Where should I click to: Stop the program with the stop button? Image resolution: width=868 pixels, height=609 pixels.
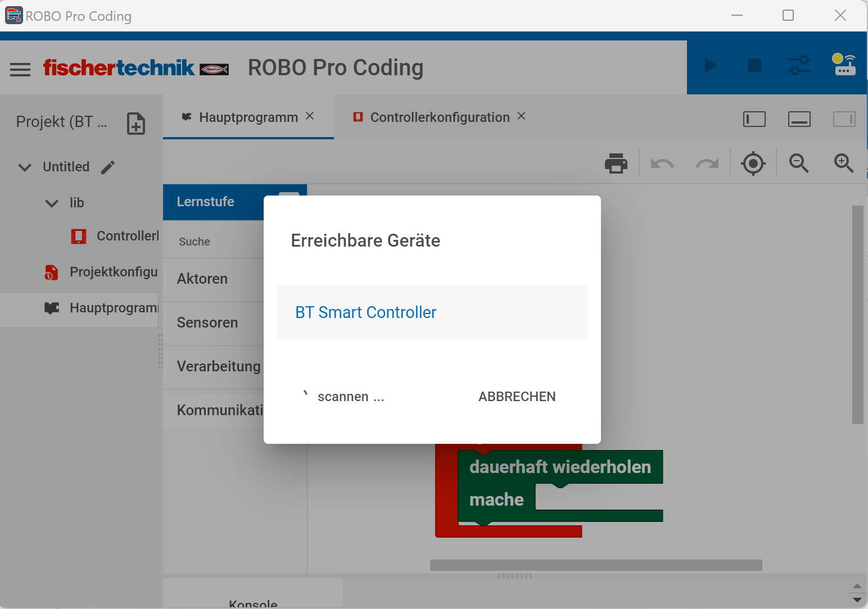click(x=754, y=65)
